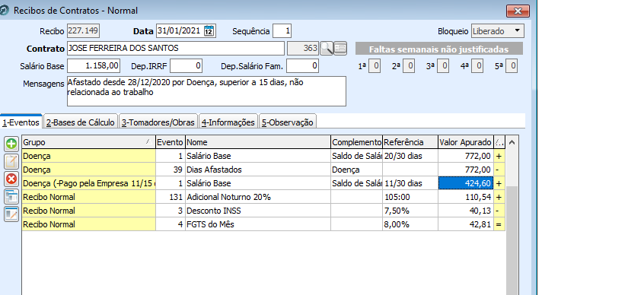Click the contract details card icon
The image size is (644, 295).
coord(340,48)
